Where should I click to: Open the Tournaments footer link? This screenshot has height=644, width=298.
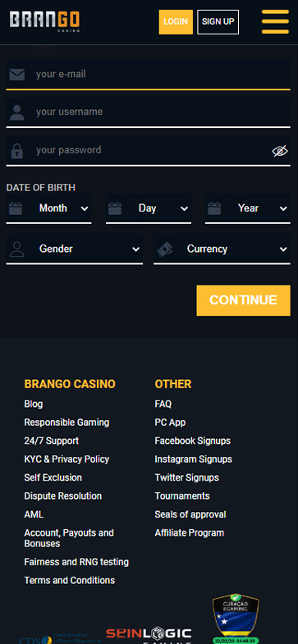pyautogui.click(x=182, y=496)
